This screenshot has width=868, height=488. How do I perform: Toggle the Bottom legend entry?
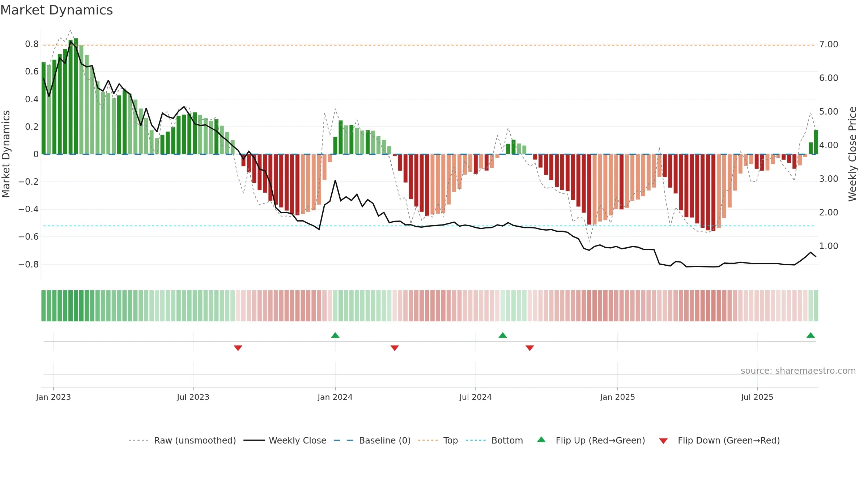[494, 440]
